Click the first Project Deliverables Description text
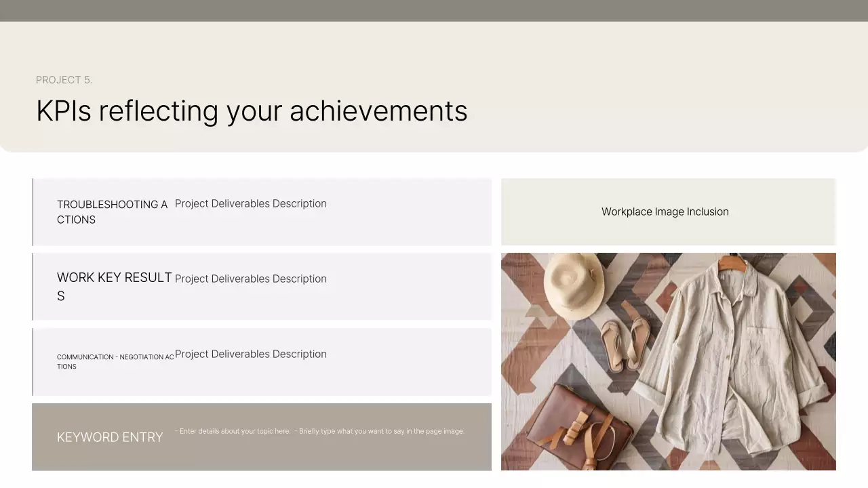 point(250,203)
